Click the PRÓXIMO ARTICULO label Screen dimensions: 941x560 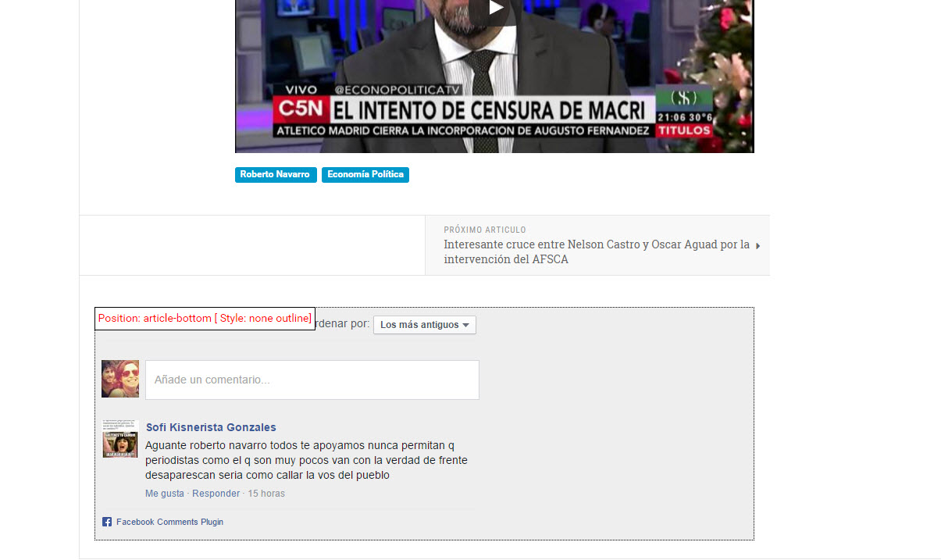[485, 230]
